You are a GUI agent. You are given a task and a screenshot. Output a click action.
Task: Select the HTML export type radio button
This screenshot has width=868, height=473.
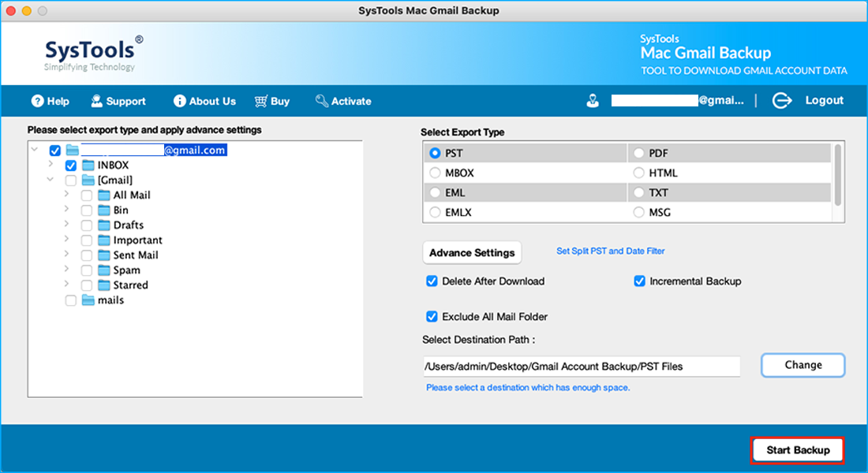tap(639, 173)
